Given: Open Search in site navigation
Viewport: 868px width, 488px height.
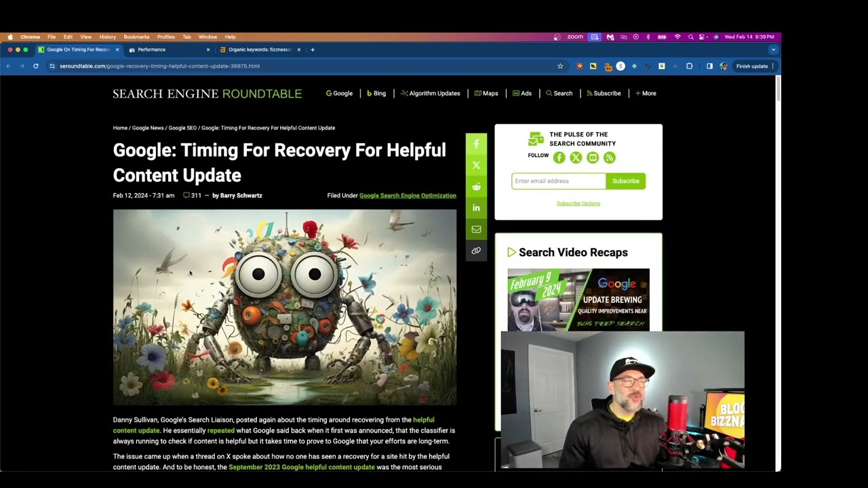Looking at the screenshot, I should (x=559, y=93).
